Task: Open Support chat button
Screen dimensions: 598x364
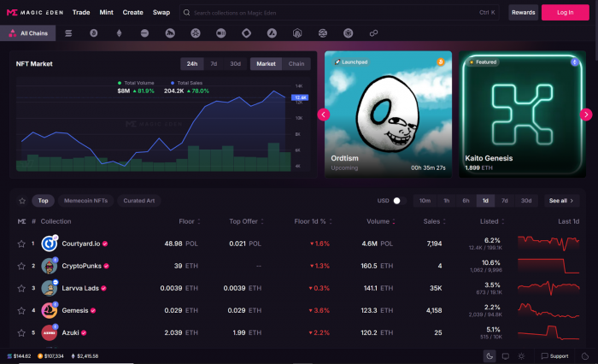Action: [x=555, y=356]
